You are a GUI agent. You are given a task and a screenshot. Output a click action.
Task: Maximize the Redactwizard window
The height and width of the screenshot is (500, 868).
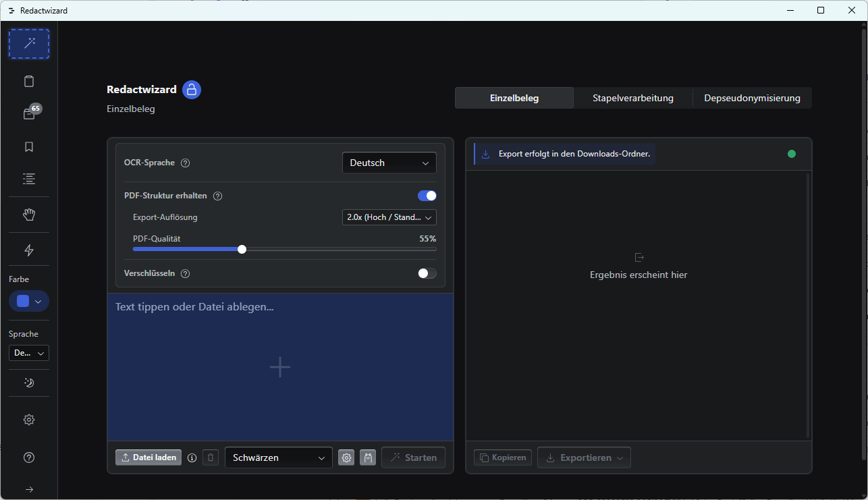(821, 10)
